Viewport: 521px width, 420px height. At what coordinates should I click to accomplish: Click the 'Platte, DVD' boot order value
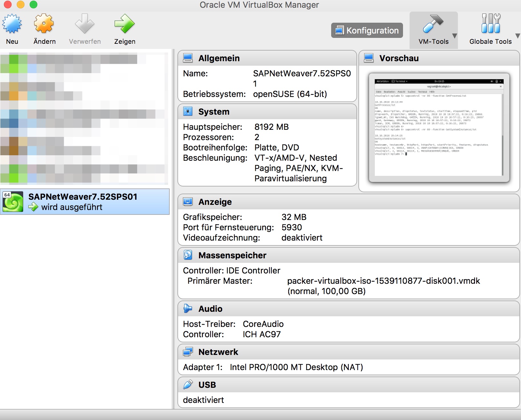coord(277,148)
